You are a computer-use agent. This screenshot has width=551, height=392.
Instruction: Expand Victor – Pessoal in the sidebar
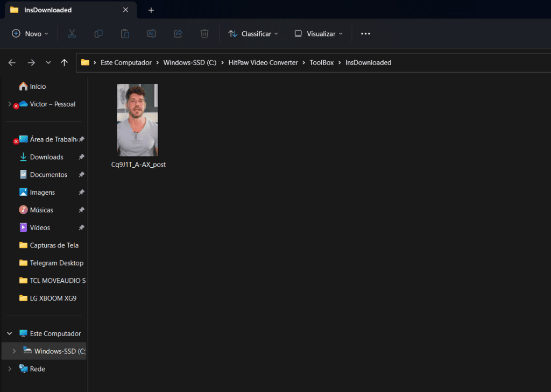click(x=11, y=104)
